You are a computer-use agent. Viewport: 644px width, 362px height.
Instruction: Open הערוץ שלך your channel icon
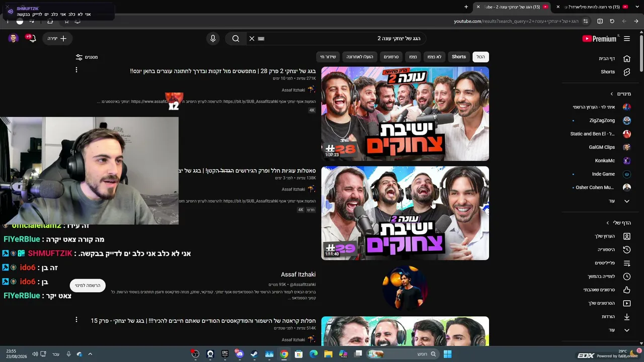pos(627,236)
